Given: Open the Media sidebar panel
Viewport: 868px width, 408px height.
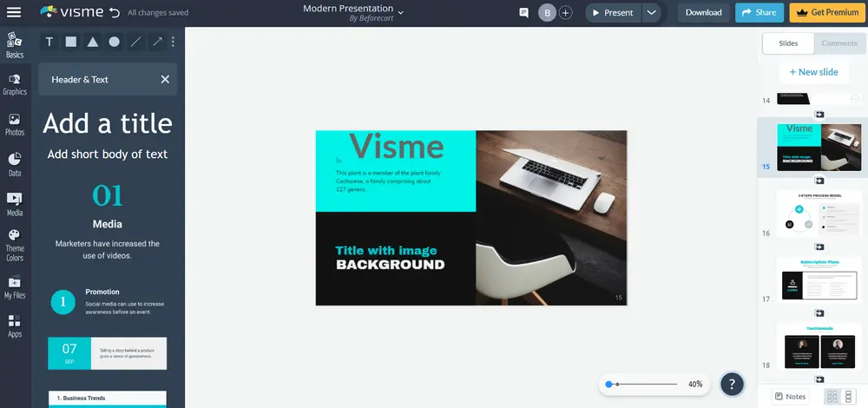Looking at the screenshot, I should [15, 205].
